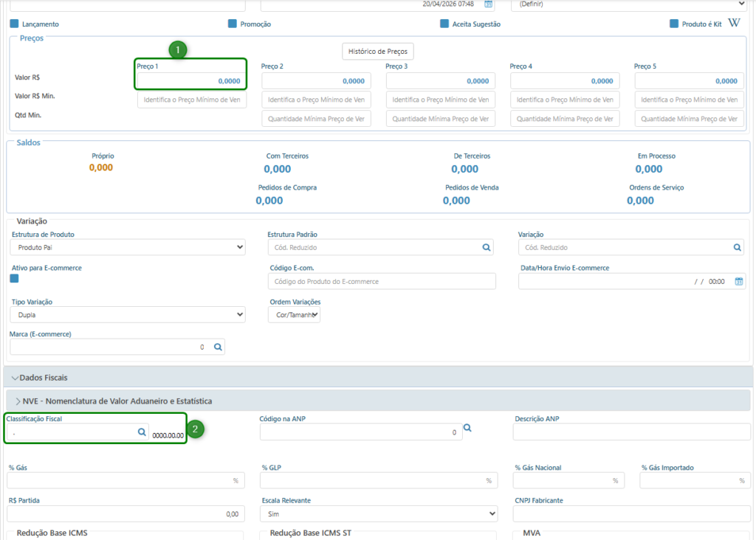Open the Ordem Variações dropdown
The image size is (756, 540).
(x=294, y=315)
